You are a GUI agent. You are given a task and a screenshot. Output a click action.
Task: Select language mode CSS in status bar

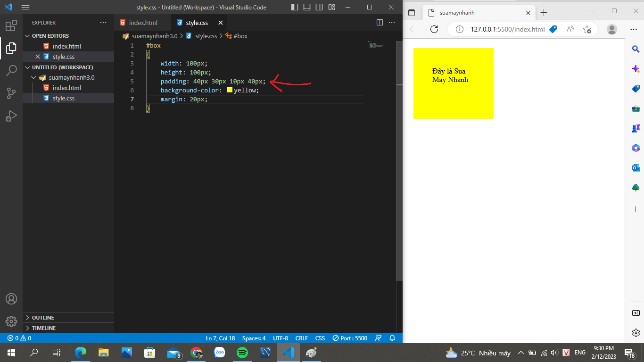click(x=320, y=338)
